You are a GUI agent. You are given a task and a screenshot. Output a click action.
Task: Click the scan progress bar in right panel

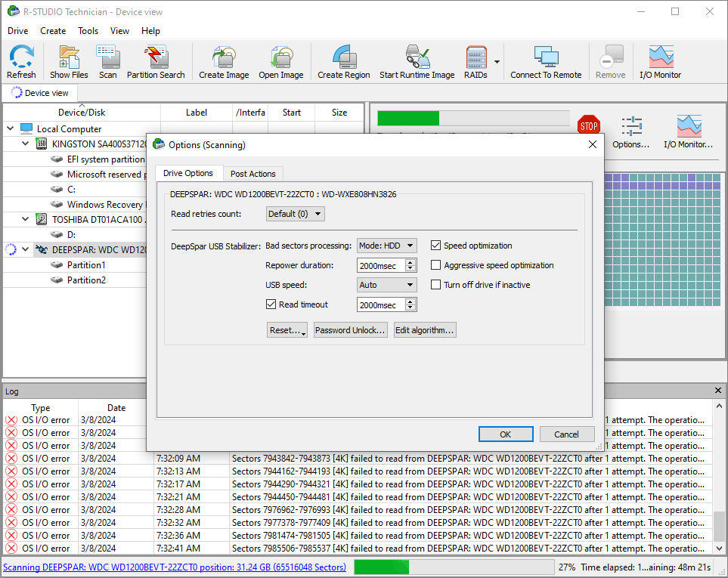tap(473, 118)
